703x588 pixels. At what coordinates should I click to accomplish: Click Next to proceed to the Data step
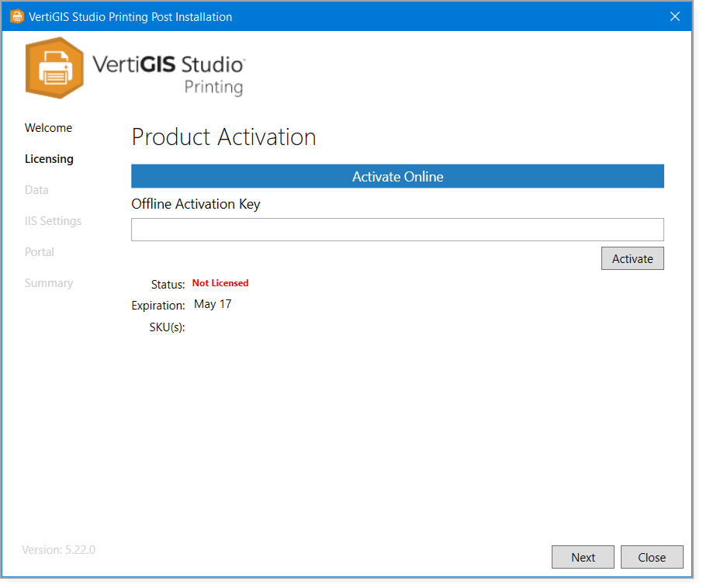[x=583, y=557]
